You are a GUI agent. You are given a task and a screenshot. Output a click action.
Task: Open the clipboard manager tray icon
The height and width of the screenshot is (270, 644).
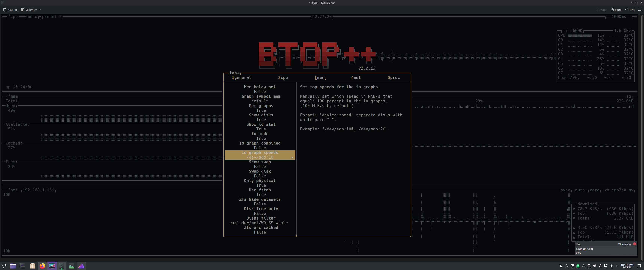pyautogui.click(x=589, y=266)
